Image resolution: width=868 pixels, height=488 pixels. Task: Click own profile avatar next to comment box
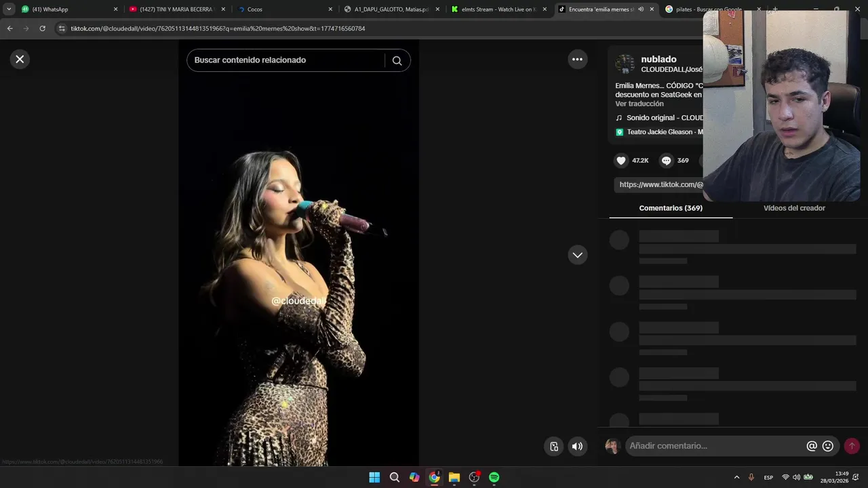click(x=612, y=446)
